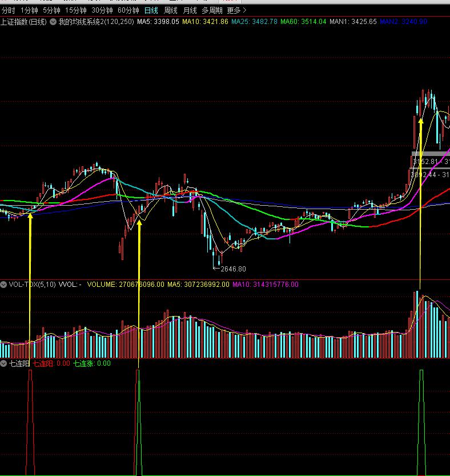
Task: Click the MA5: 3398.05 value
Action: 158,22
